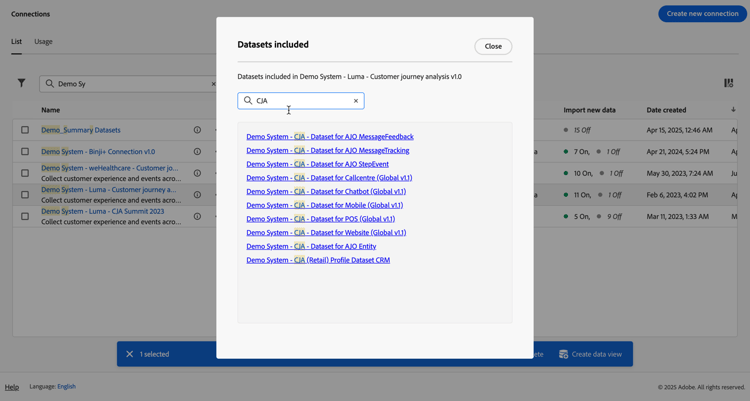Dismiss the 1 selected action bar
The width and height of the screenshot is (750, 401).
130,354
